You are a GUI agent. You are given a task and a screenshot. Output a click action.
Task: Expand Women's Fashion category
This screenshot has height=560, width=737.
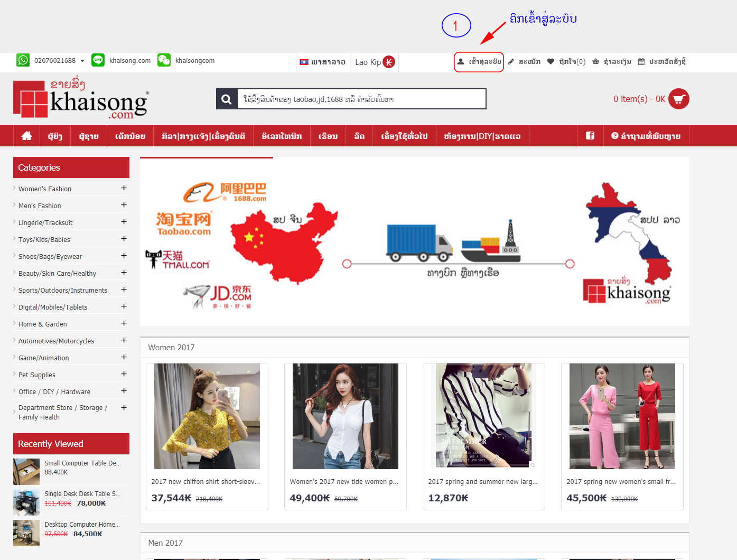(124, 188)
